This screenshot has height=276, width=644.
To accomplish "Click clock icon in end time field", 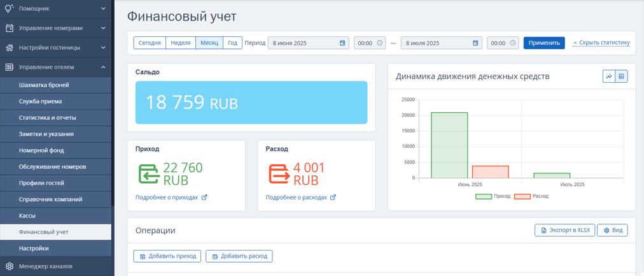I will tap(512, 43).
